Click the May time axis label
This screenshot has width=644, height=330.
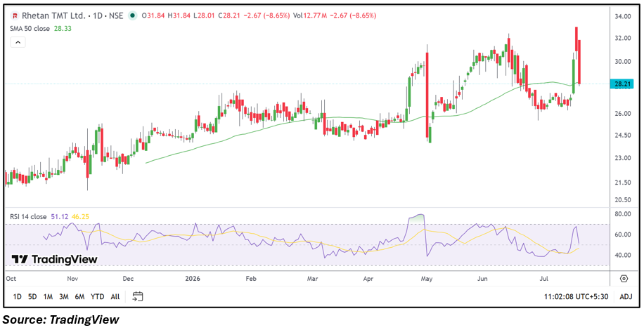(427, 279)
